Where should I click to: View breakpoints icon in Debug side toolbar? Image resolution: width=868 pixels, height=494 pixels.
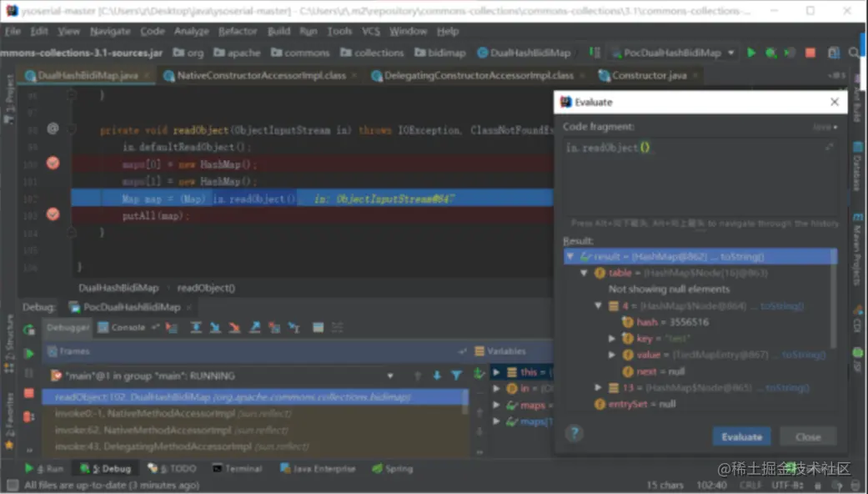coord(29,416)
